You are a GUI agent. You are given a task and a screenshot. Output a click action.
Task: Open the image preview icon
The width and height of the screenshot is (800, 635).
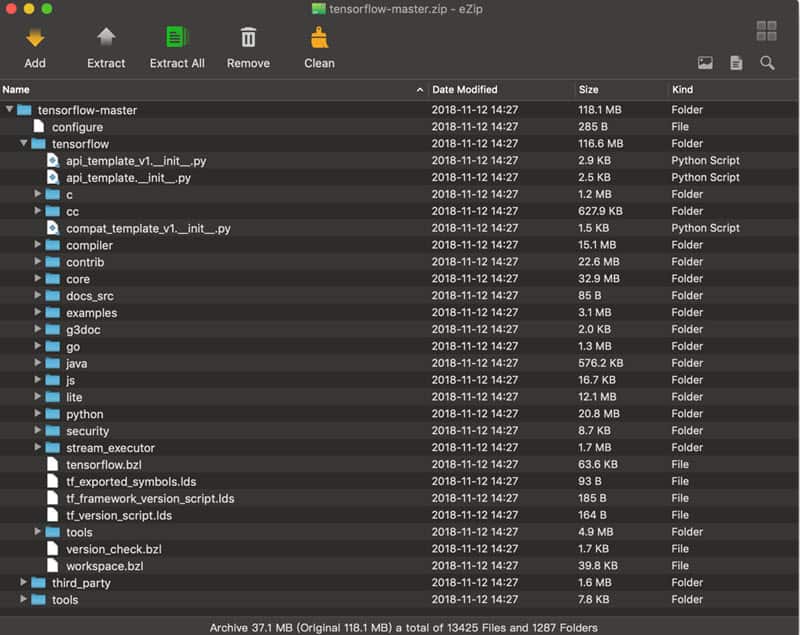705,63
